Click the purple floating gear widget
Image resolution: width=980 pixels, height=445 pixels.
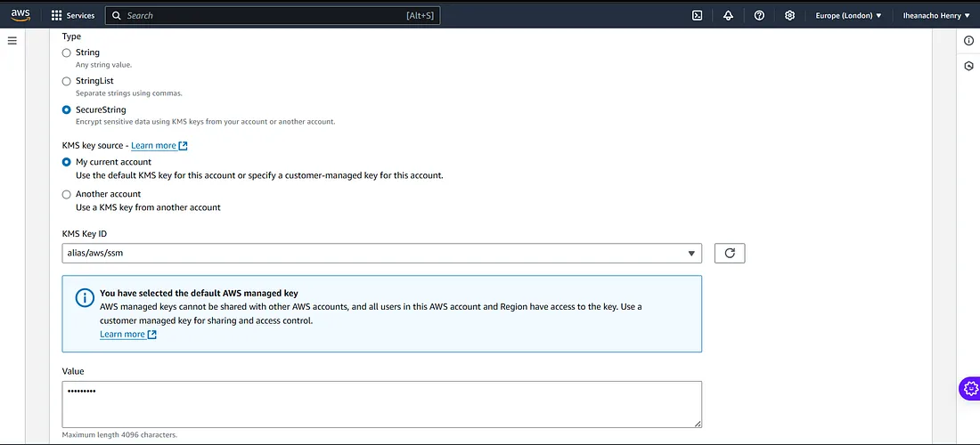click(x=970, y=388)
